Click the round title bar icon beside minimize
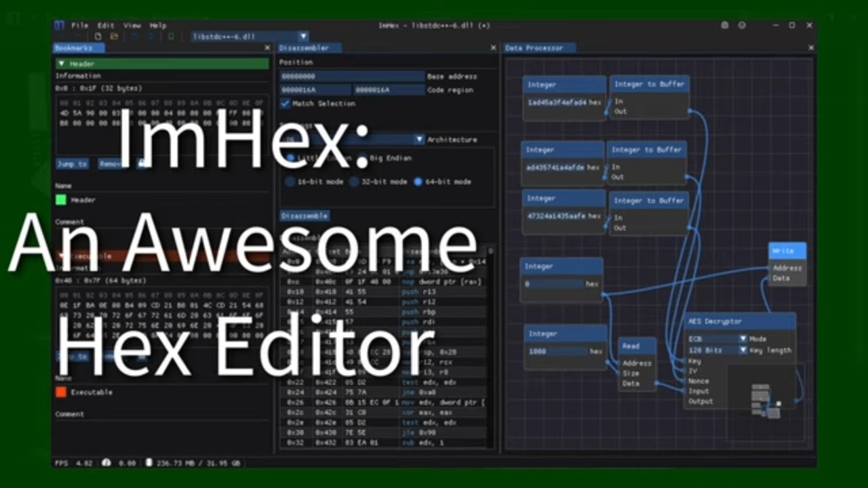Image resolution: width=868 pixels, height=488 pixels. pos(742,25)
